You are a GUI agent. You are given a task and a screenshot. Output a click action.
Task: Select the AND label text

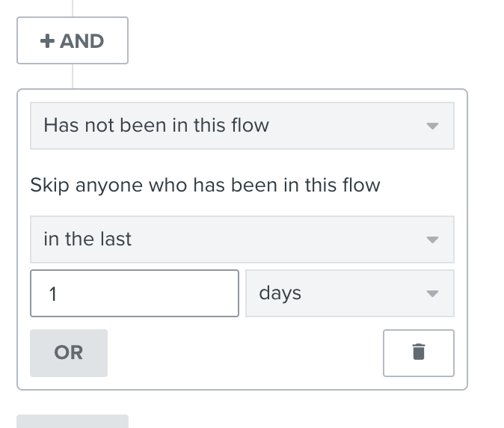[82, 41]
